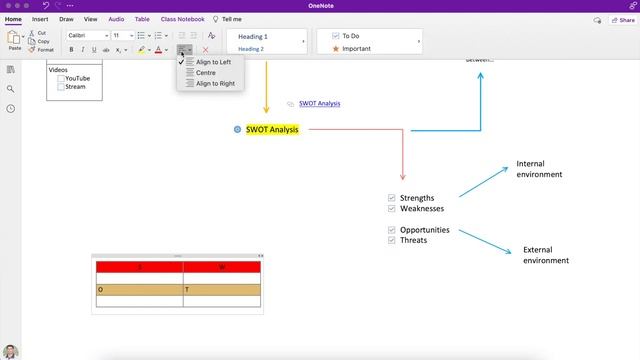Insert a numbered list
640x360 pixels.
(x=158, y=36)
